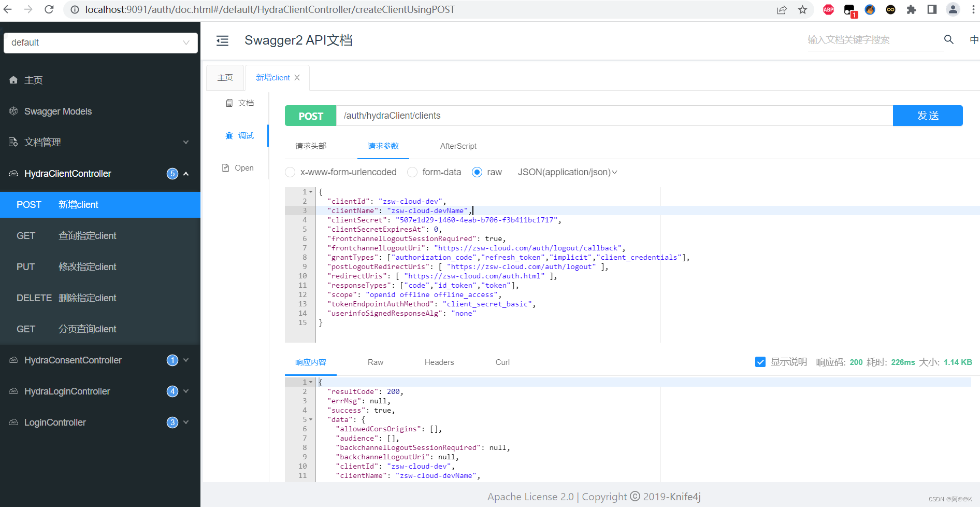
Task: Switch language with the 中 icon
Action: [x=974, y=40]
